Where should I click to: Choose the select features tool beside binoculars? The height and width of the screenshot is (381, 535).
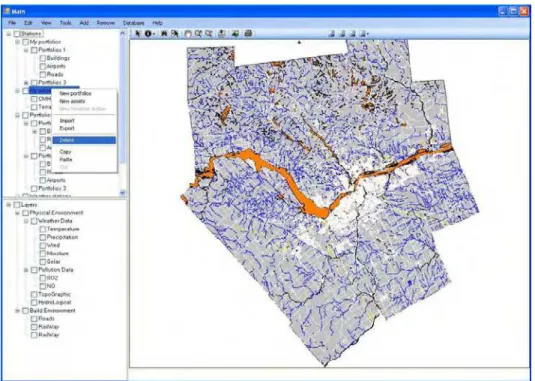click(175, 33)
